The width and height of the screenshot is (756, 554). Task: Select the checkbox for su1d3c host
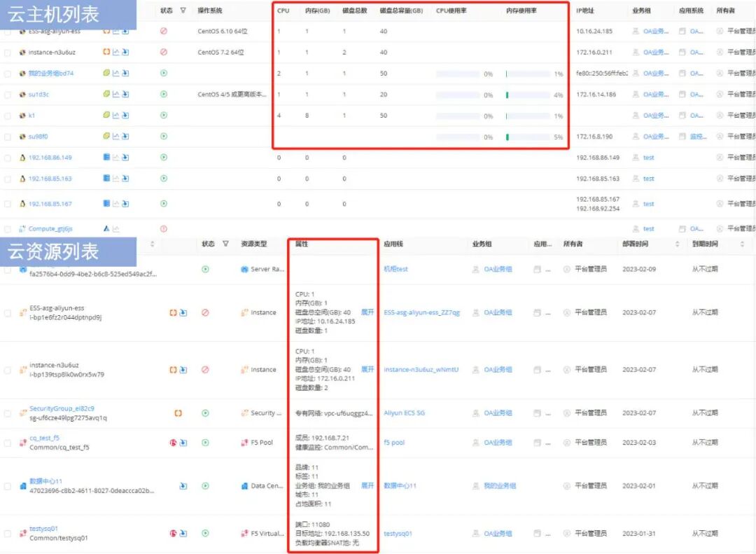tap(7, 95)
